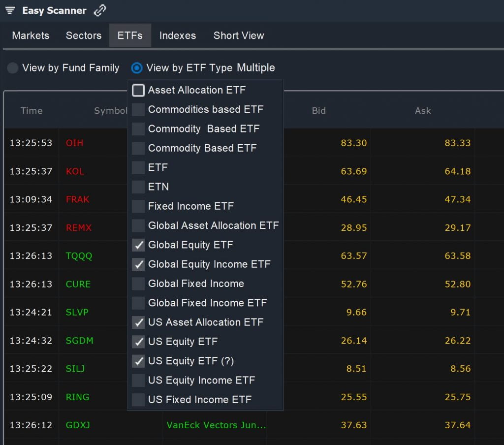Select the OIH ticker symbol
The width and height of the screenshot is (504, 445).
(74, 143)
